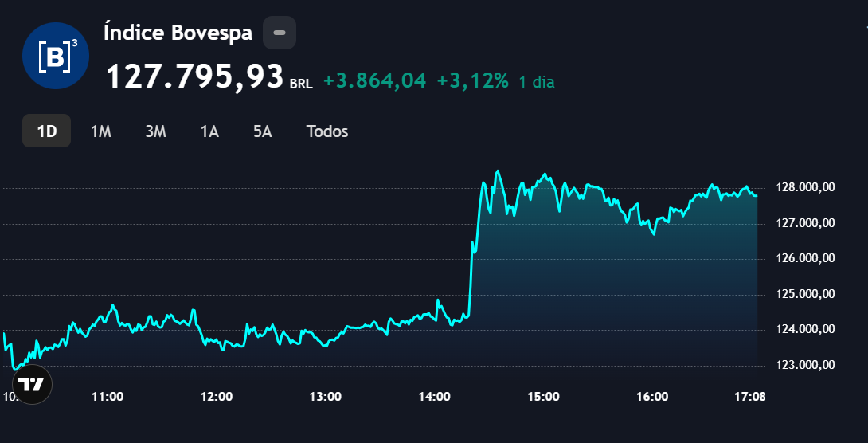
Task: Click the 14:00 time axis marker
Action: (x=435, y=396)
